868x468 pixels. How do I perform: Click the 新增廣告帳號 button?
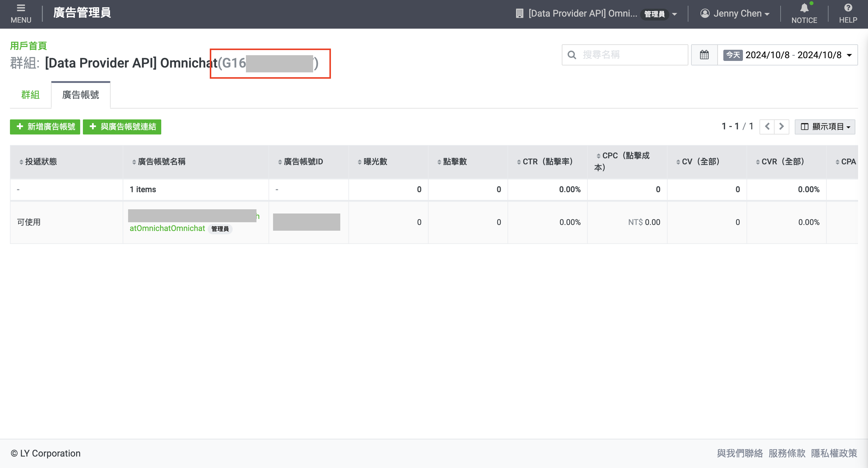point(45,127)
